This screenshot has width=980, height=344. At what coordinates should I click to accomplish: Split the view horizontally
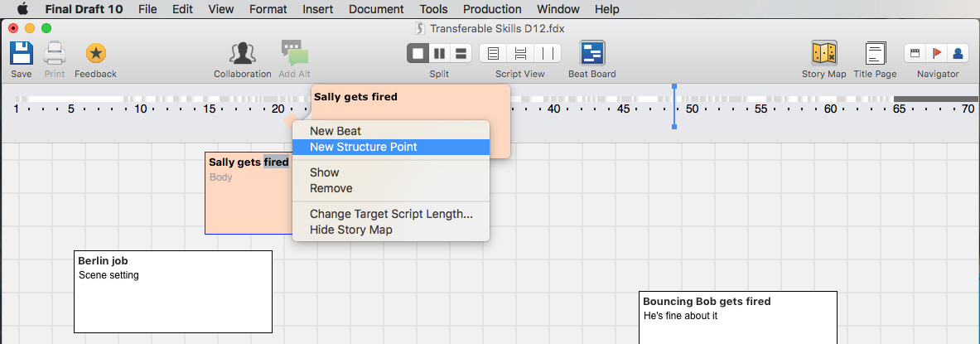pyautogui.click(x=461, y=54)
